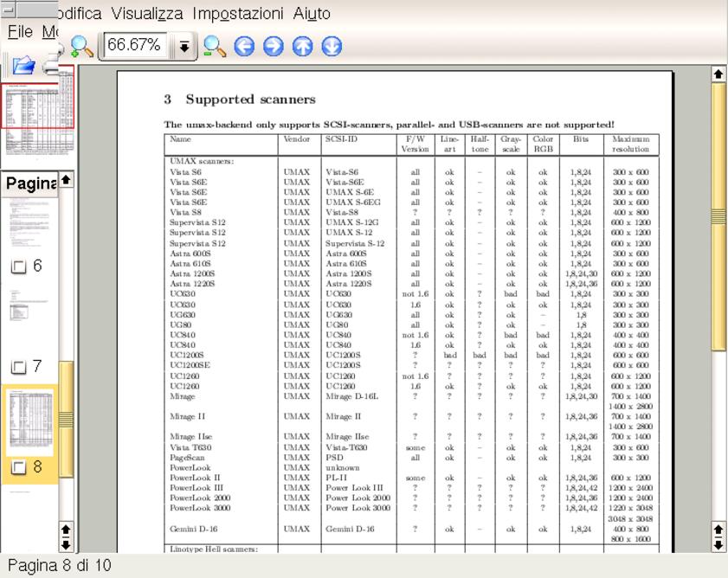The width and height of the screenshot is (728, 578).
Task: Go back using the left arrow icon
Action: pyautogui.click(x=244, y=46)
